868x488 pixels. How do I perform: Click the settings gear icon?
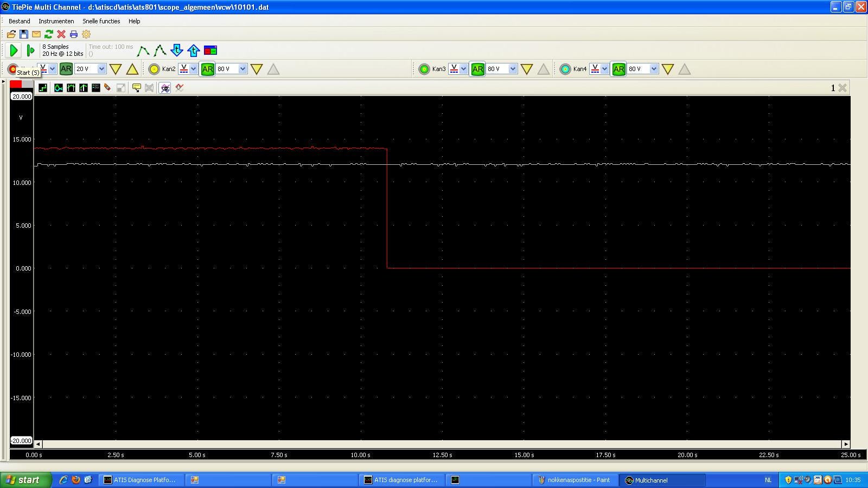[86, 34]
